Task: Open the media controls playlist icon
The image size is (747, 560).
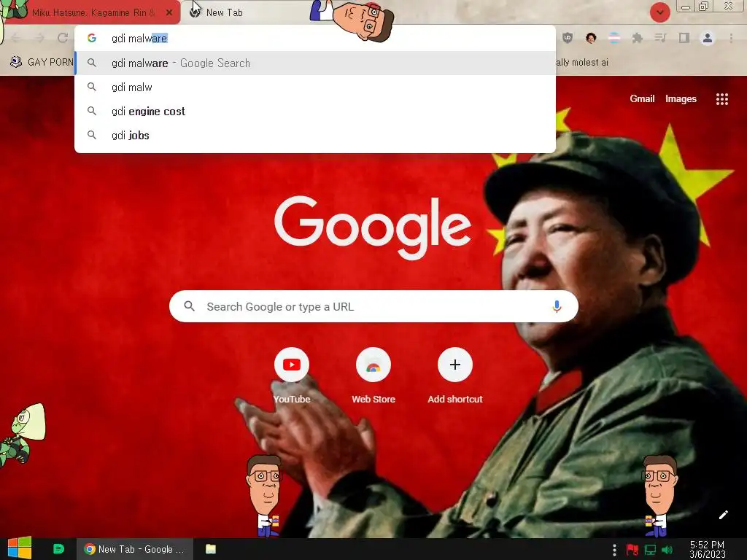Action: pyautogui.click(x=660, y=38)
